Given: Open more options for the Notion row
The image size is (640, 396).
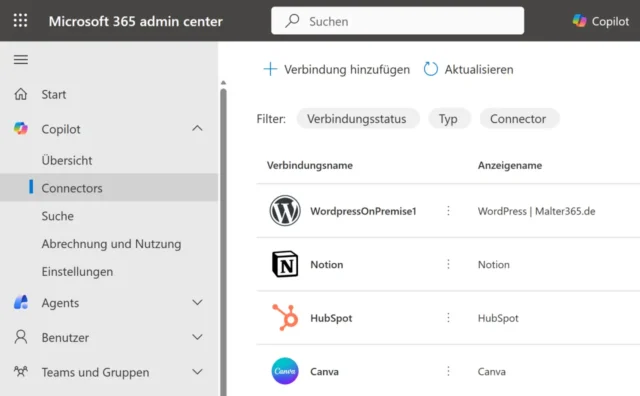Looking at the screenshot, I should [x=448, y=264].
